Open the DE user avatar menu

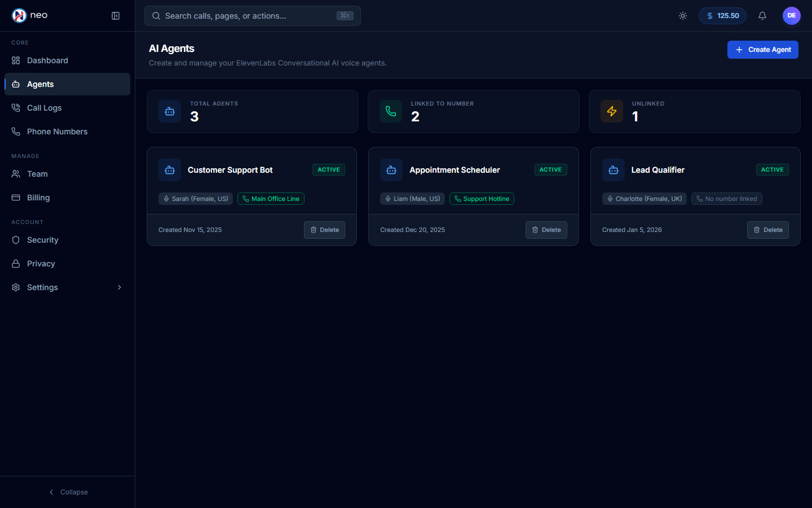792,16
